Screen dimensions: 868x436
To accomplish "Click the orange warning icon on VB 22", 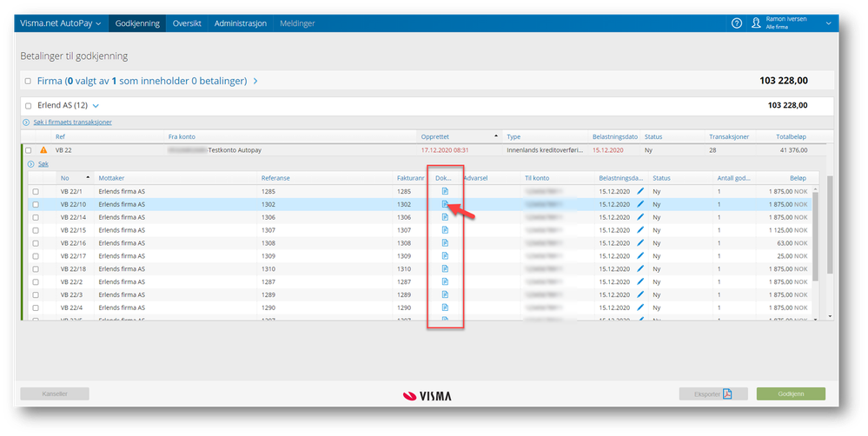I will (43, 150).
